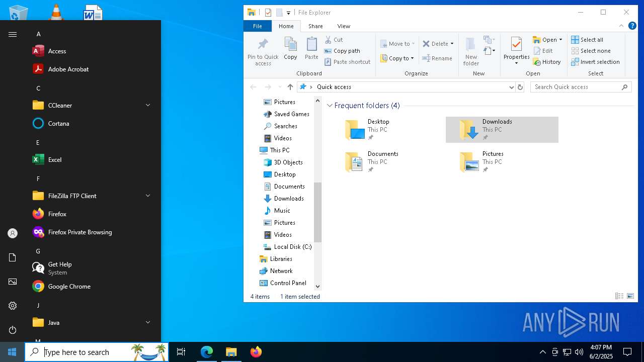Click the Search Quick access field
This screenshot has width=644, height=362.
point(581,87)
